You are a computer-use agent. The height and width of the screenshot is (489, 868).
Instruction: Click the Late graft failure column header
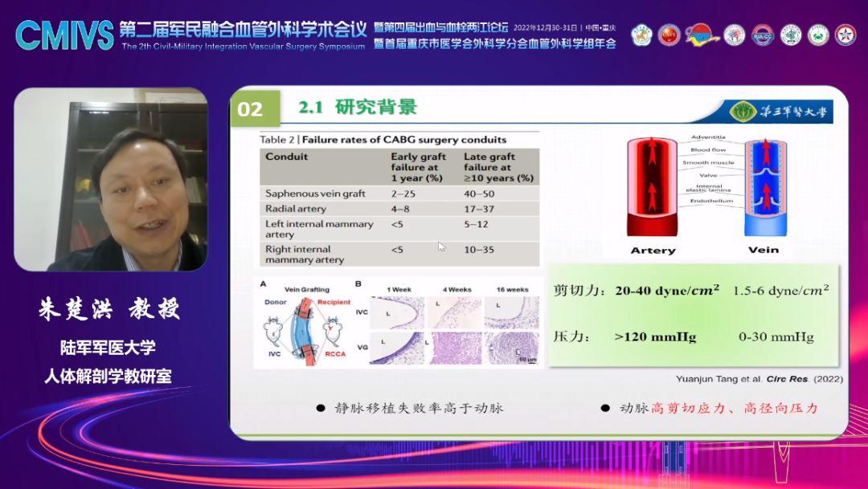tap(498, 167)
